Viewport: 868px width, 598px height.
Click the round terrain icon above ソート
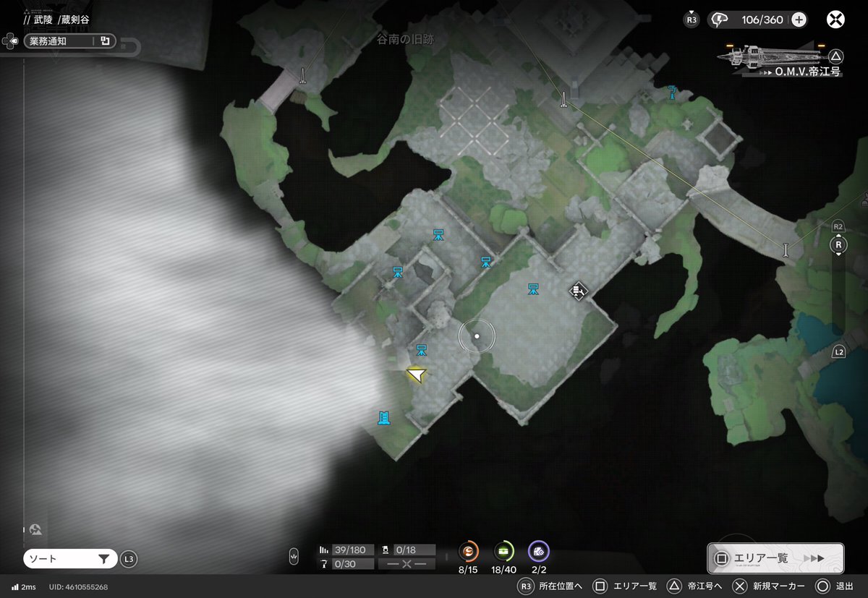35,530
